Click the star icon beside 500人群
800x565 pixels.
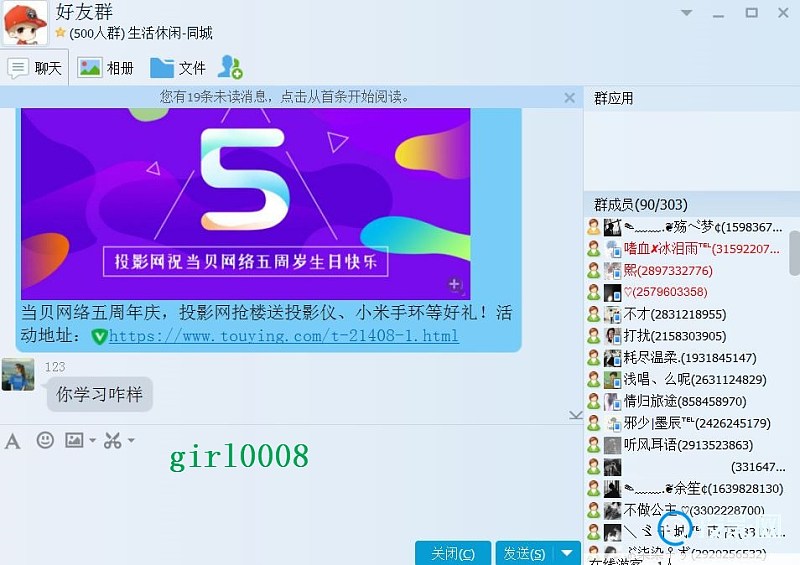pos(60,33)
